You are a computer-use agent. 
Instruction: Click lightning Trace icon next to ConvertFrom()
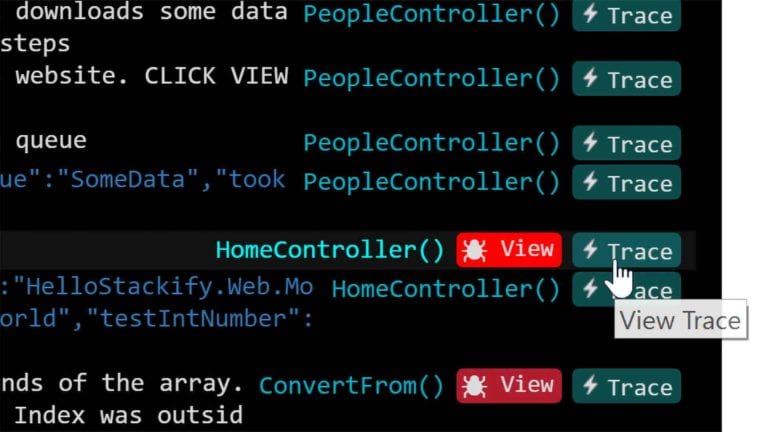[591, 385]
